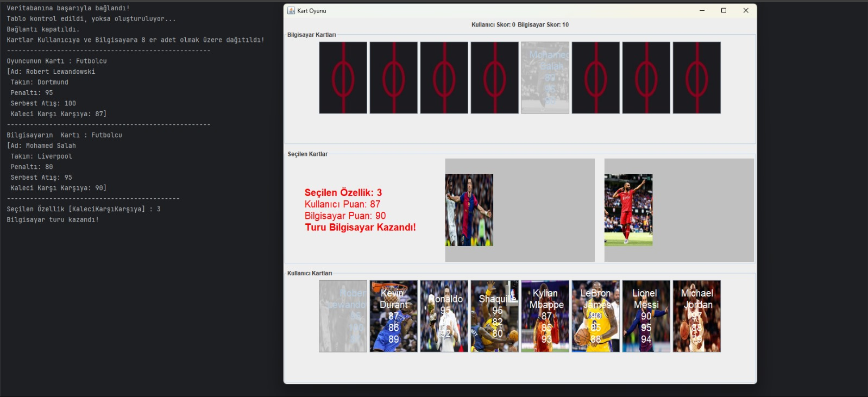Choose the Michael Jordan card
This screenshot has height=397, width=868.
pyautogui.click(x=696, y=316)
